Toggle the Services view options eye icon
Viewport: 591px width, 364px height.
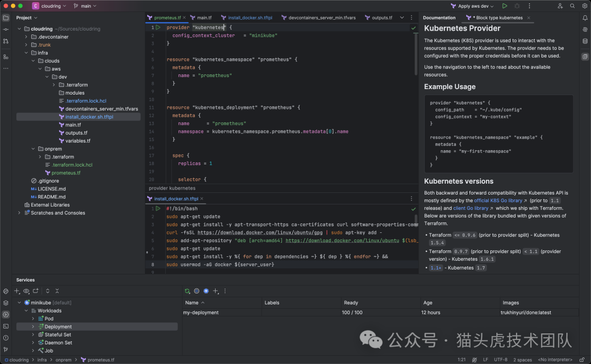[26, 291]
